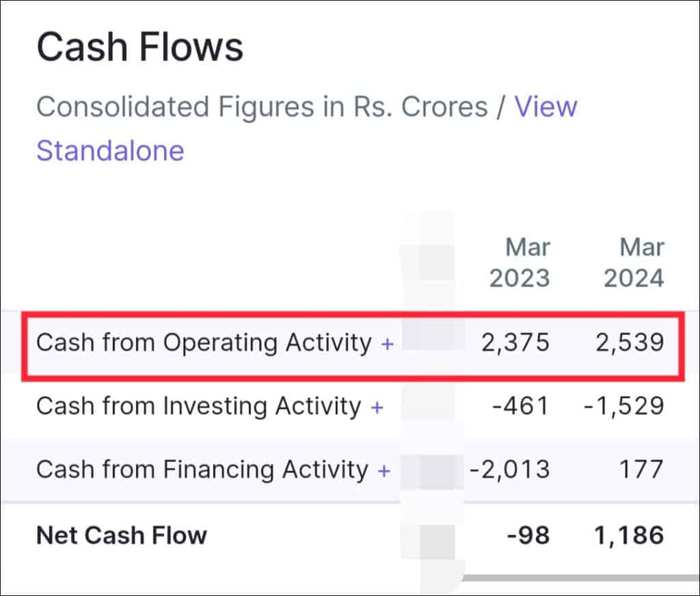Click the Cash Flows section heading
This screenshot has height=596, width=700.
[139, 48]
